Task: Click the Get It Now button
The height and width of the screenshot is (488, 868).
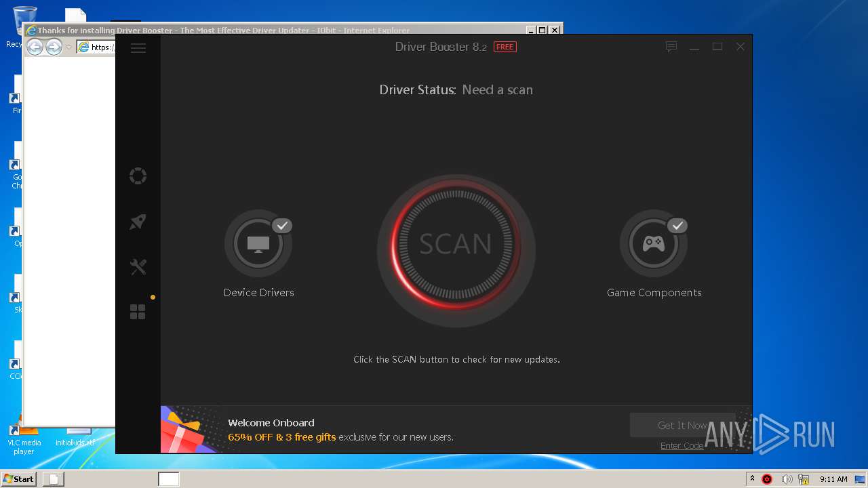Action: tap(682, 425)
